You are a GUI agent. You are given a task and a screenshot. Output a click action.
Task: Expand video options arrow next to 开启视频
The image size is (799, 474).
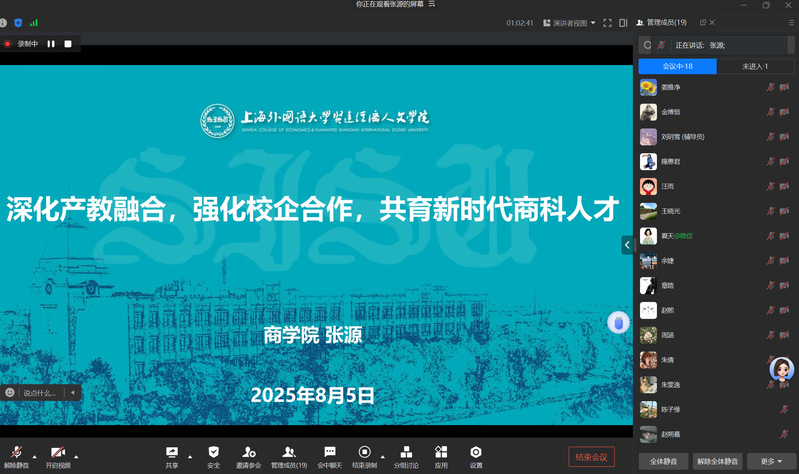(76, 457)
